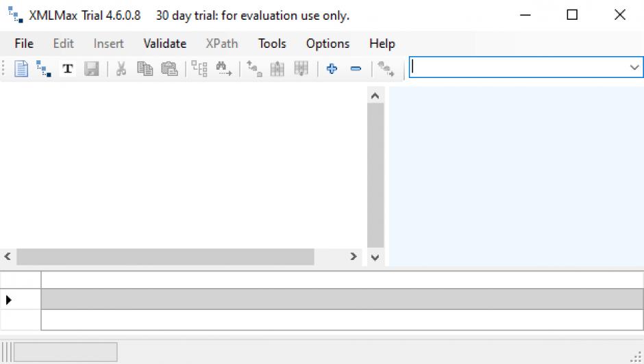Click the table with down arrow icon

click(x=301, y=68)
